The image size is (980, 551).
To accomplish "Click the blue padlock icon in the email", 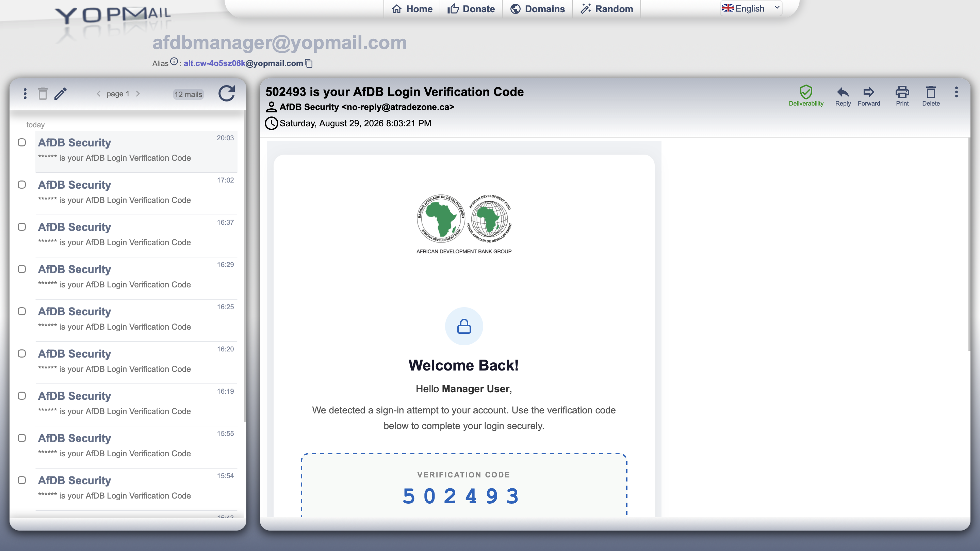I will [x=464, y=326].
